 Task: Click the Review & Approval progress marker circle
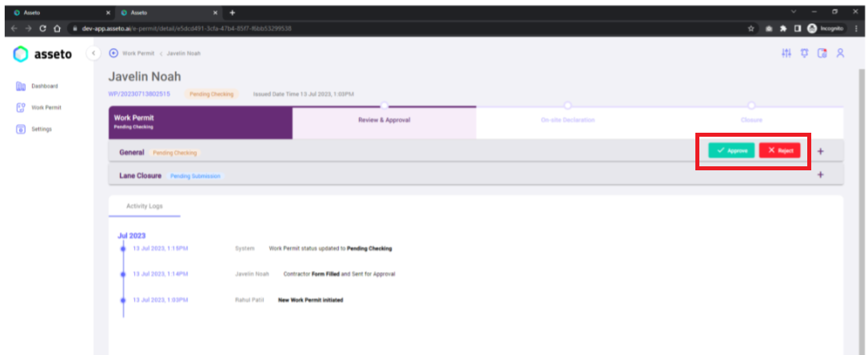(384, 106)
